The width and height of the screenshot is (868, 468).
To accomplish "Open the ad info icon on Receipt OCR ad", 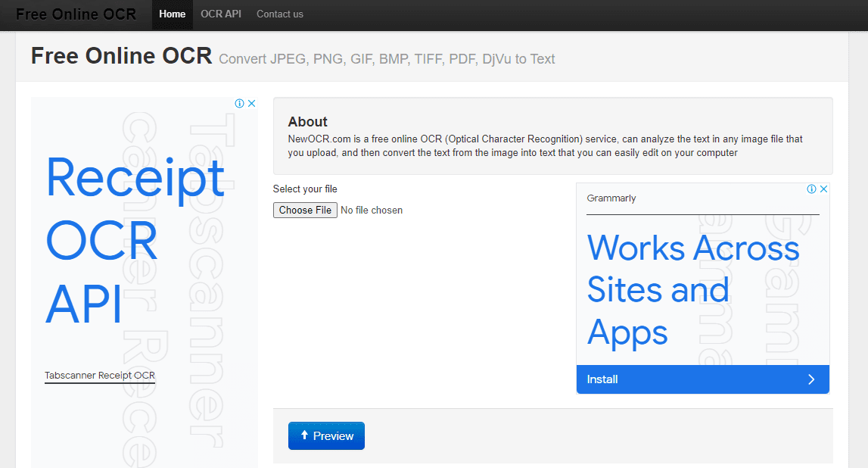I will [239, 104].
